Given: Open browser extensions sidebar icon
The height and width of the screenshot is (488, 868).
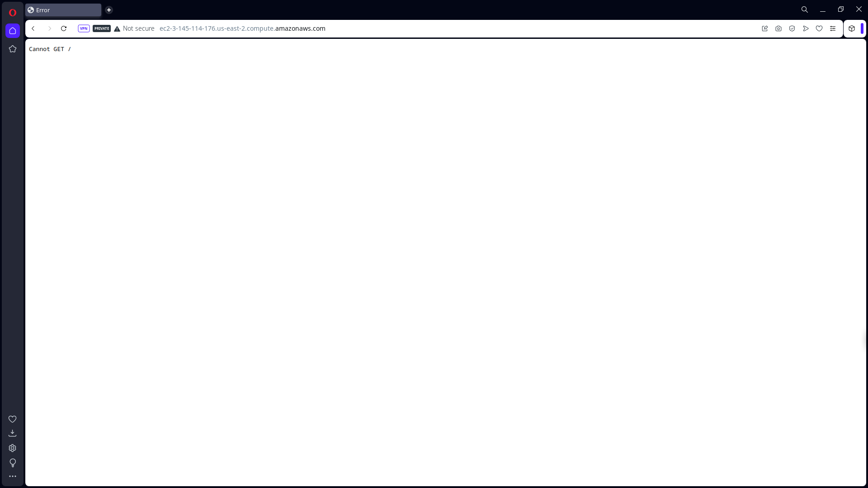Looking at the screenshot, I should tap(852, 28).
